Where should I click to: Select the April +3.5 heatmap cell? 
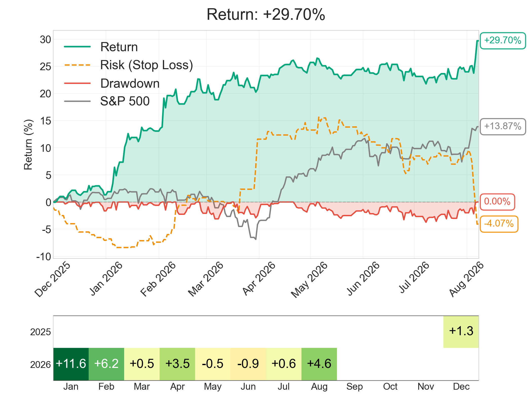[177, 364]
